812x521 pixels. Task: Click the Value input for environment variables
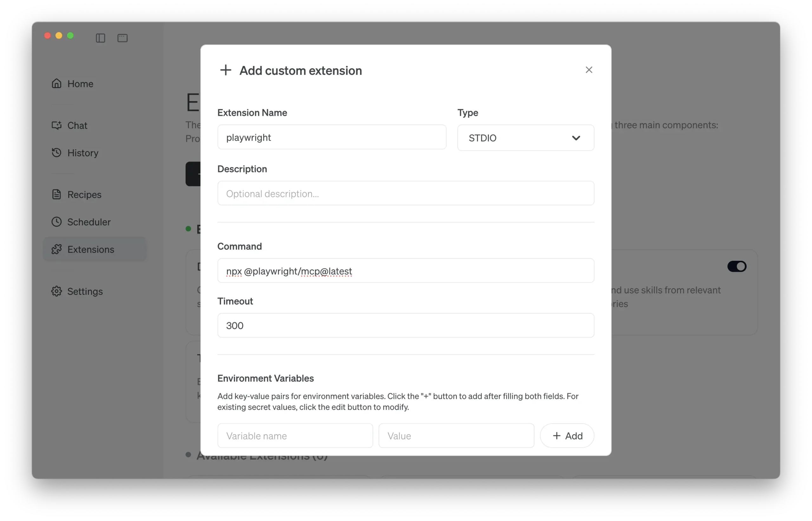click(456, 435)
